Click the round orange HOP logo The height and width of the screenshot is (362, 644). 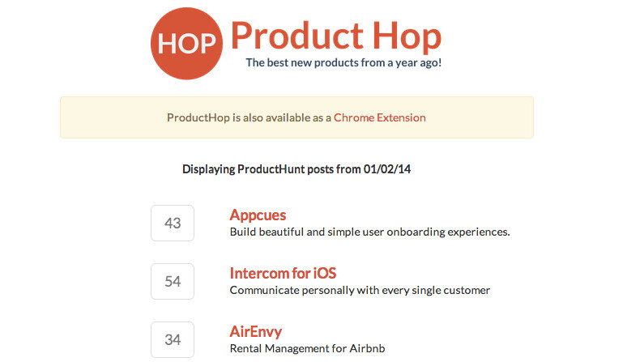[x=187, y=43]
